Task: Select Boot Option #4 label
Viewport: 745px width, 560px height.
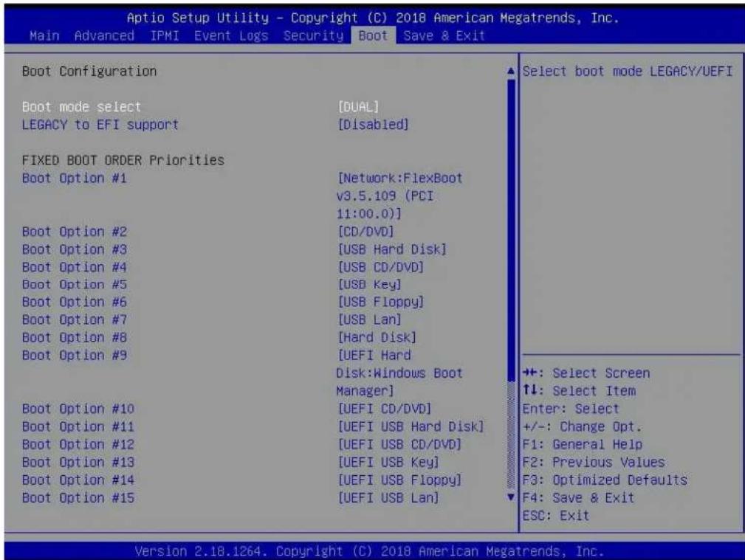Action: coord(74,267)
